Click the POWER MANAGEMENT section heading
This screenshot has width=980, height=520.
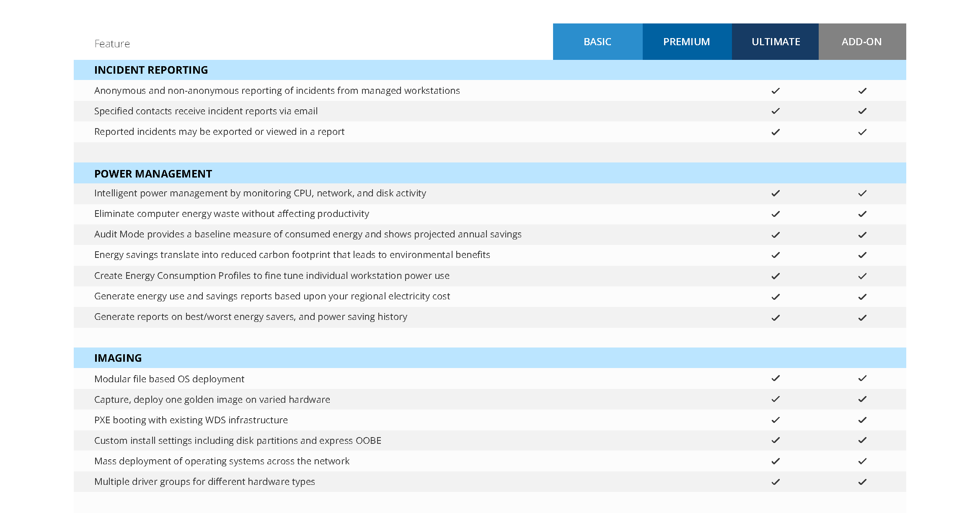[153, 174]
